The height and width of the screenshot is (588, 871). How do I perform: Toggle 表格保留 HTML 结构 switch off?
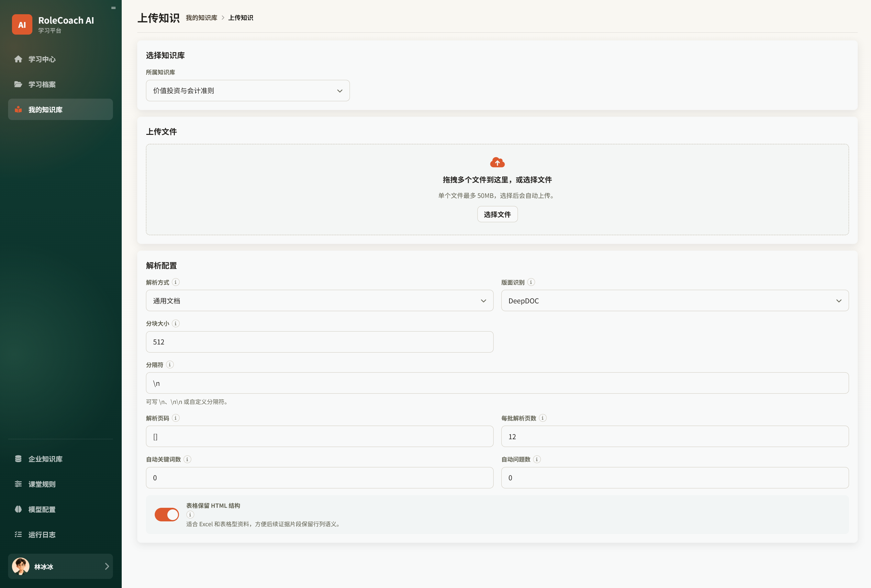(167, 515)
